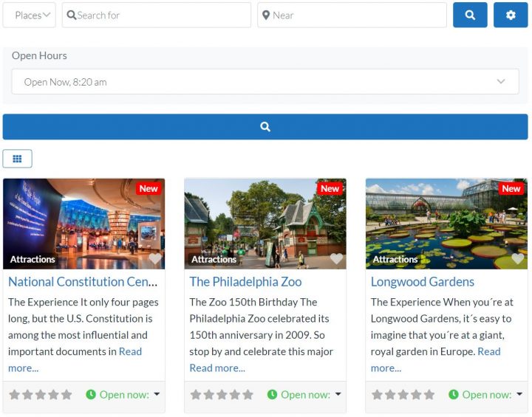Expand the Open Hours dropdown

coord(265,82)
